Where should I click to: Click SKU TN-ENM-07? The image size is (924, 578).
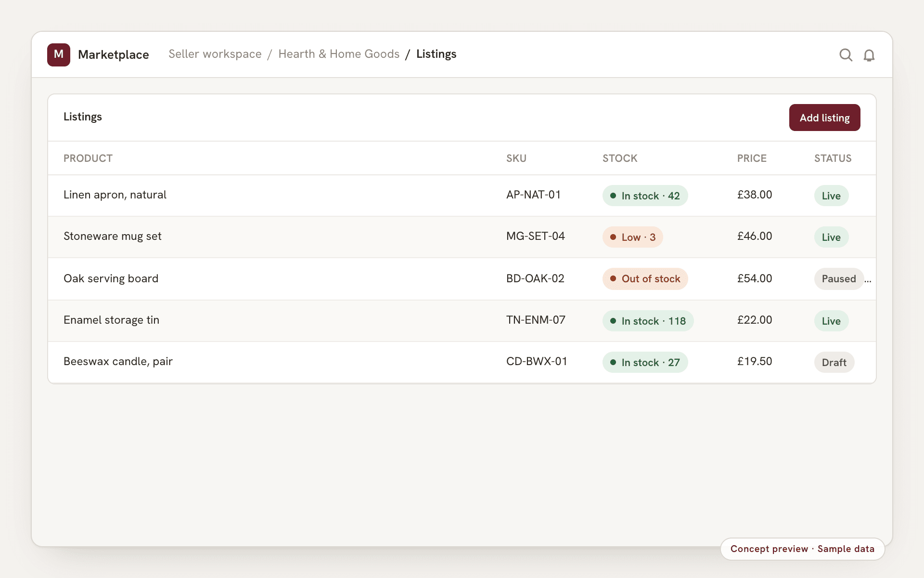[x=536, y=320]
